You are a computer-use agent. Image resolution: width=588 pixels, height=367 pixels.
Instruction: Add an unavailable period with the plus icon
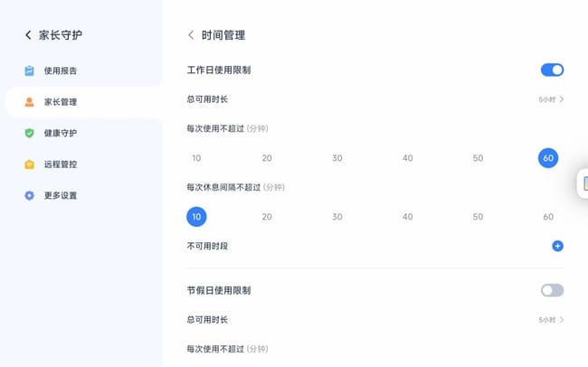pyautogui.click(x=557, y=246)
